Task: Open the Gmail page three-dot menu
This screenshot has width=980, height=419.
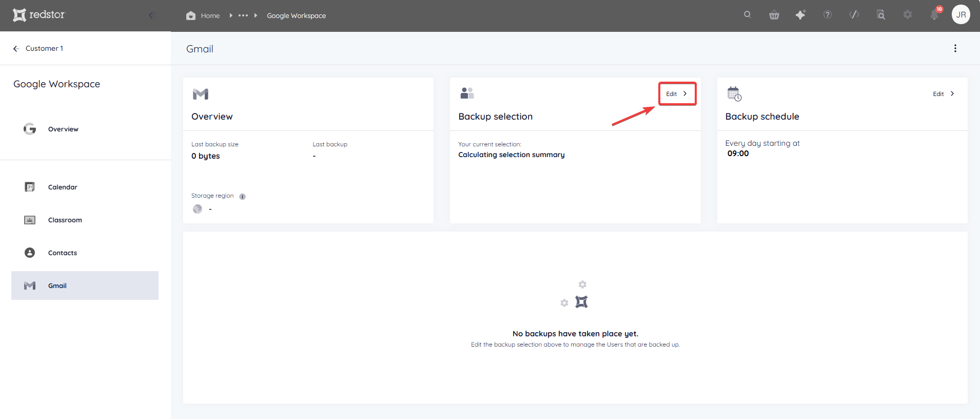Action: (955, 48)
